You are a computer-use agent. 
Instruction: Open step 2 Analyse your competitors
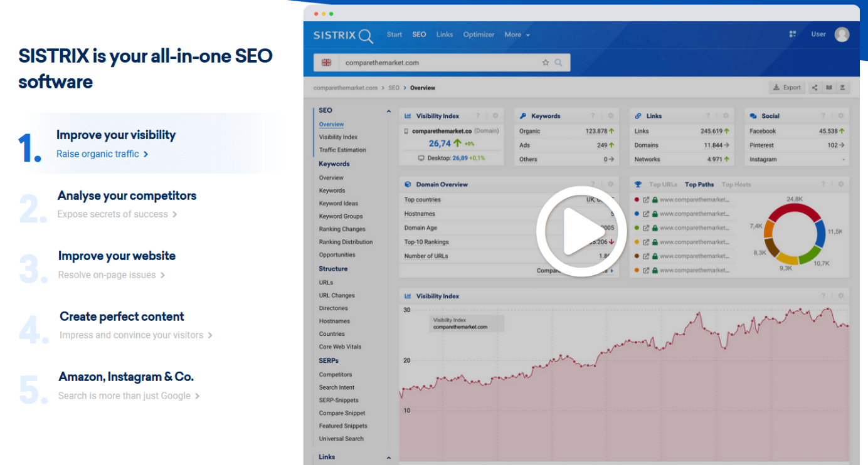tap(127, 196)
